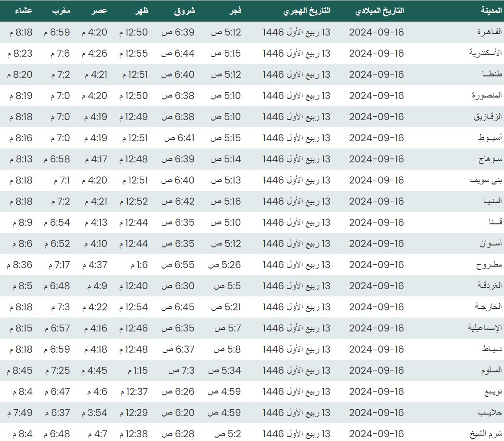Click the Hijri date in الغردقة row
Viewport: 504px width, 441px height.
pyautogui.click(x=296, y=286)
